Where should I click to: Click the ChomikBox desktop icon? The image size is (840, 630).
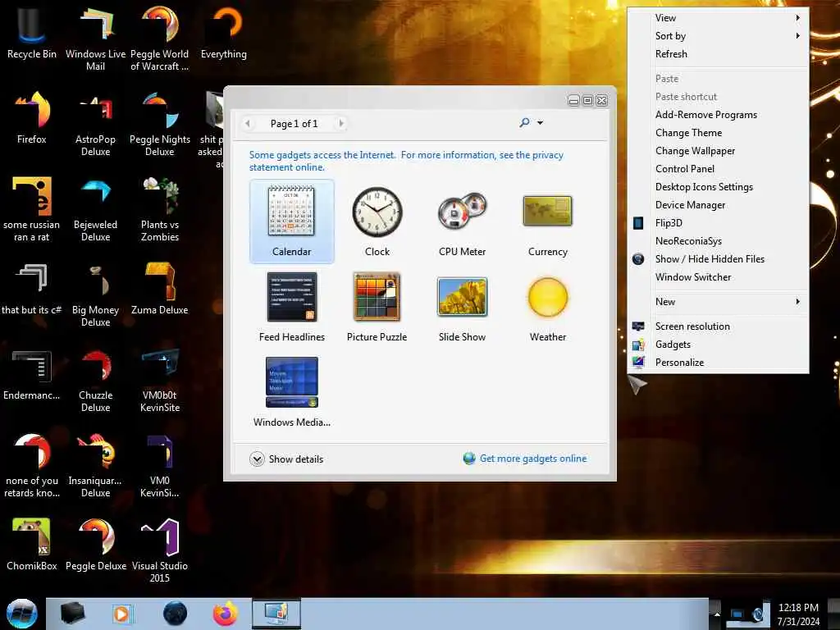[32, 544]
